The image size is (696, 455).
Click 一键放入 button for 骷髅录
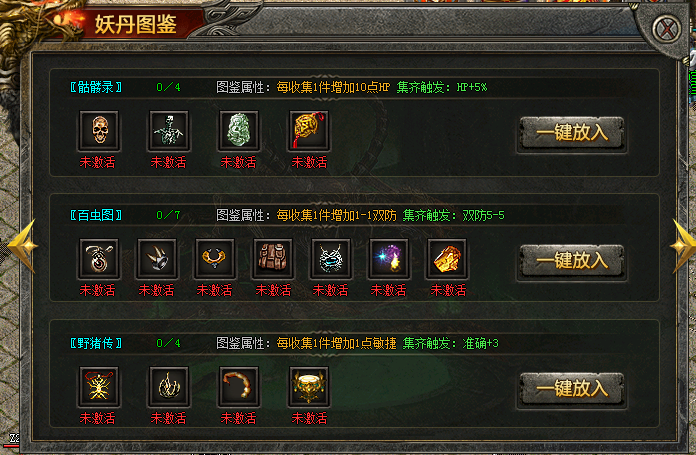pos(572,133)
